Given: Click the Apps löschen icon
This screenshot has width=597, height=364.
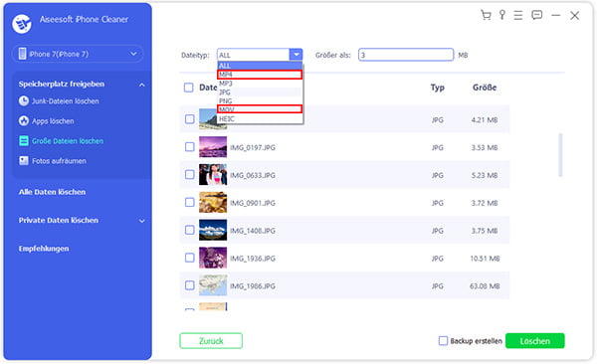Looking at the screenshot, I should tap(24, 120).
